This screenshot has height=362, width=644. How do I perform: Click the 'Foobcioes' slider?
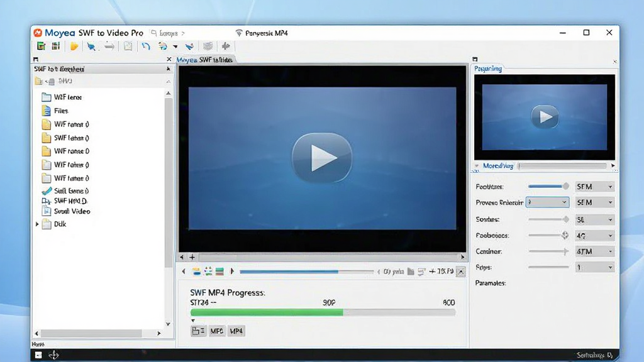(x=548, y=235)
